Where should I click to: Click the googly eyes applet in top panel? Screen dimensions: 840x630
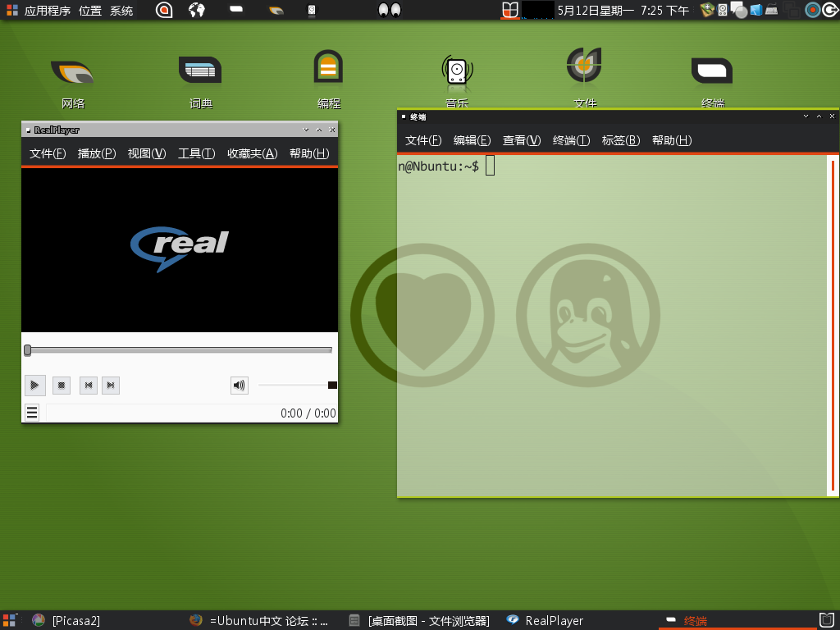tap(390, 10)
